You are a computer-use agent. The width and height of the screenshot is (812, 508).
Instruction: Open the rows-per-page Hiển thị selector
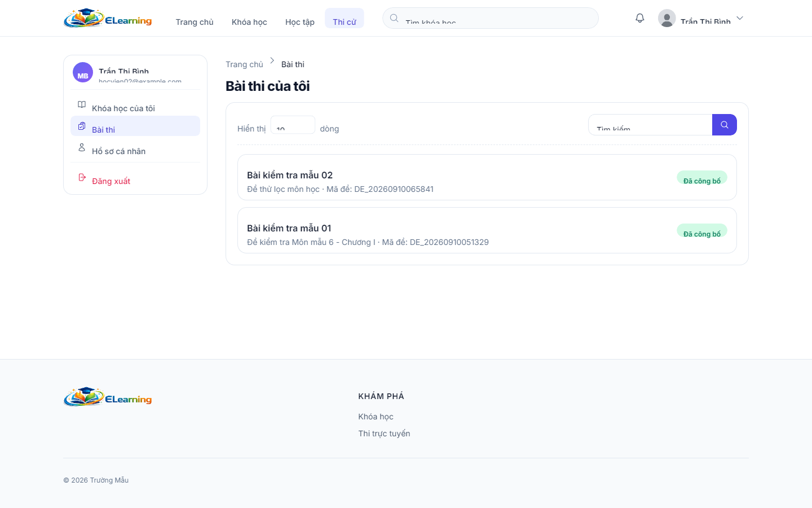(293, 125)
